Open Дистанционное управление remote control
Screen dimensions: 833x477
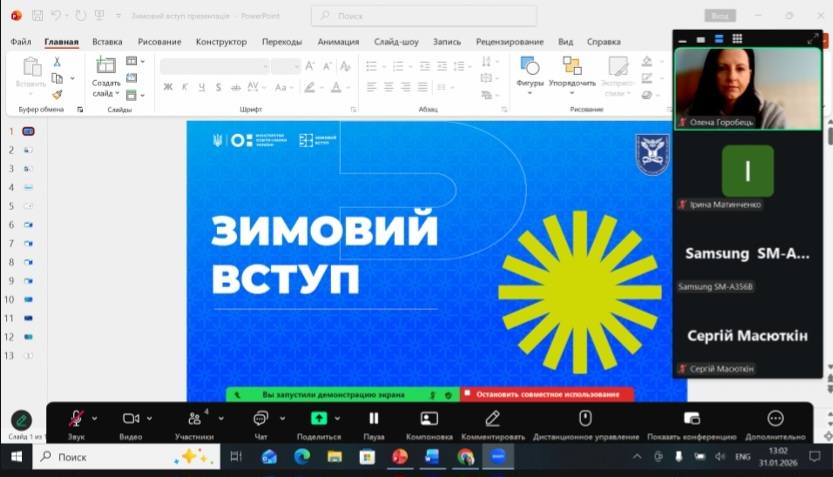click(585, 418)
